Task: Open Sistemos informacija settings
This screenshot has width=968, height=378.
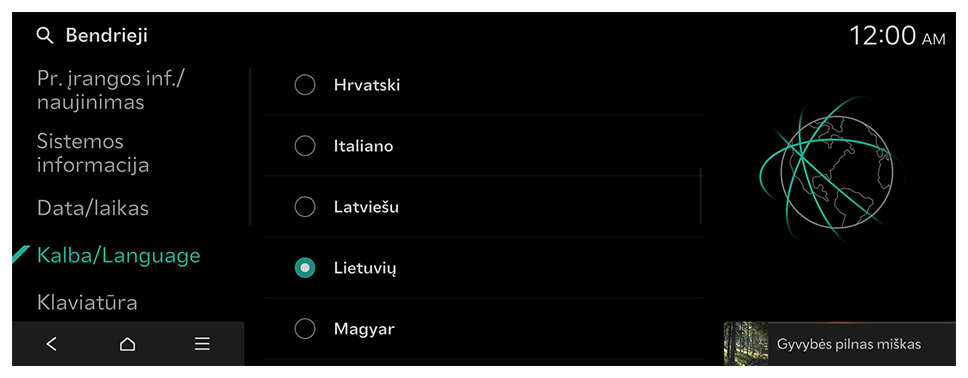Action: pos(93,153)
